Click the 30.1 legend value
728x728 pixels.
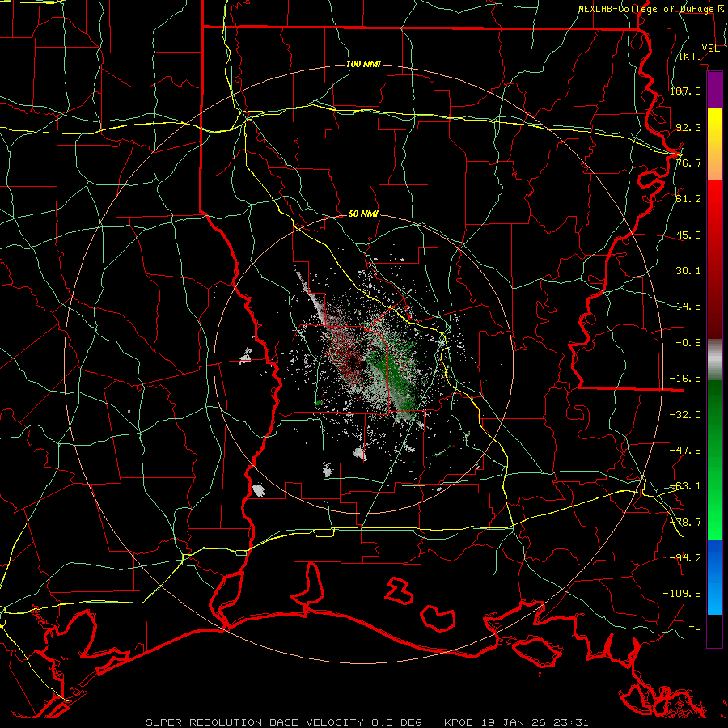688,270
